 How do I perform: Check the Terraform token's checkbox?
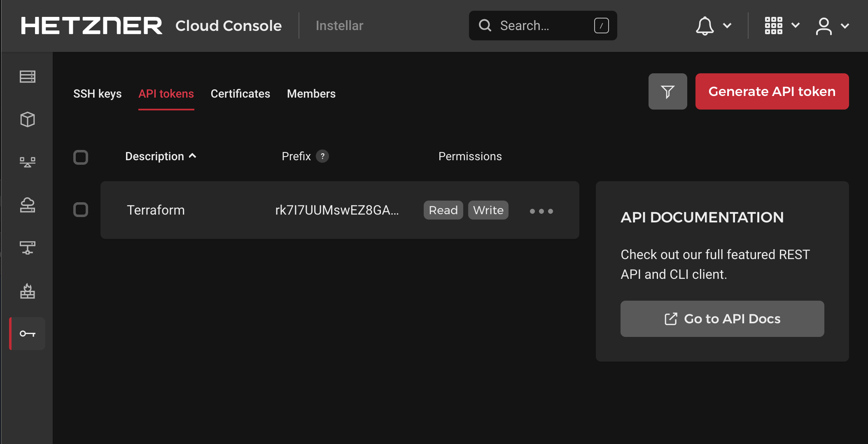coord(81,210)
